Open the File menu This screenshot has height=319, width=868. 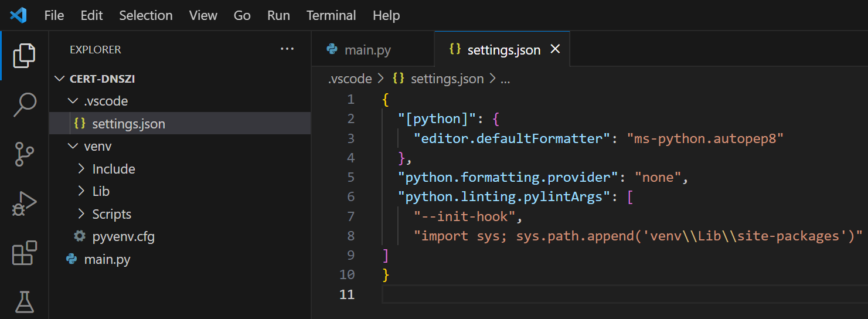(x=54, y=15)
